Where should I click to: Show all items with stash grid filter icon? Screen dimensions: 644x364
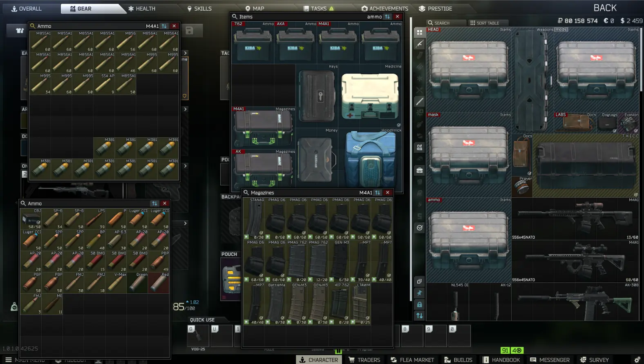pyautogui.click(x=420, y=32)
